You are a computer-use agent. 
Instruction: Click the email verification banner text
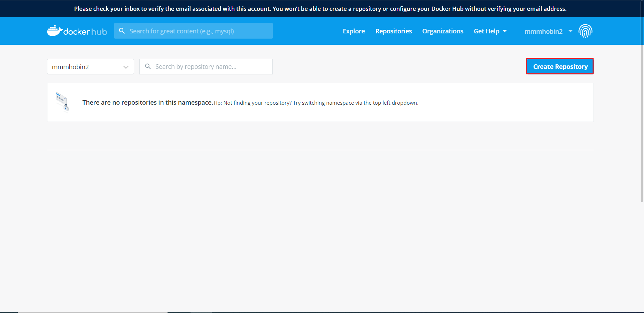320,9
